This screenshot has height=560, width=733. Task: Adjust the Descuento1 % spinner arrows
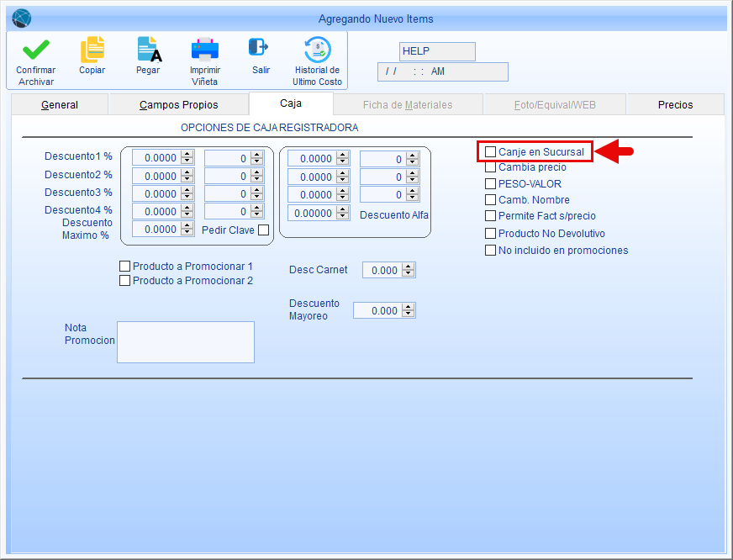(187, 158)
